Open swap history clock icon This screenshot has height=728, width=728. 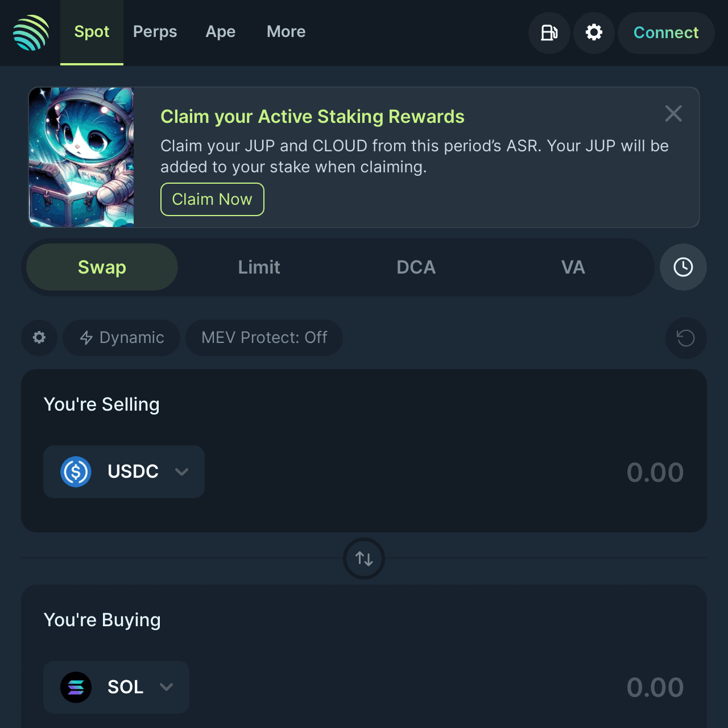tap(683, 267)
